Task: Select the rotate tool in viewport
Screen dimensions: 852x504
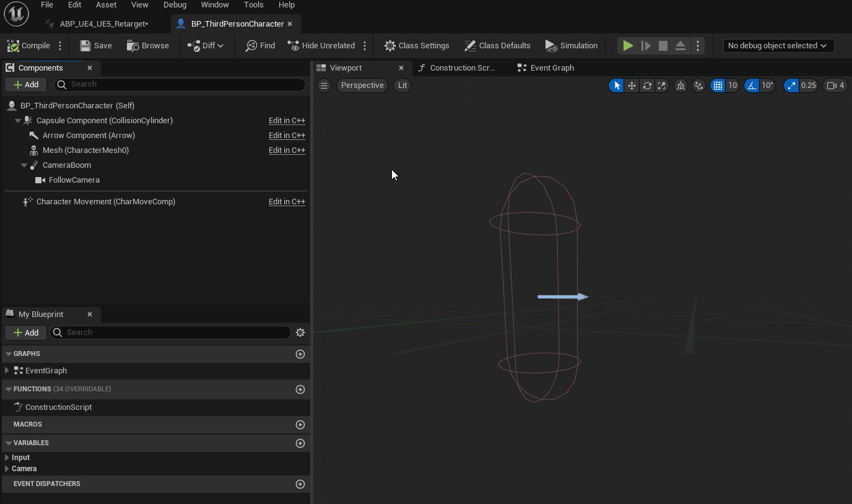Action: point(647,85)
